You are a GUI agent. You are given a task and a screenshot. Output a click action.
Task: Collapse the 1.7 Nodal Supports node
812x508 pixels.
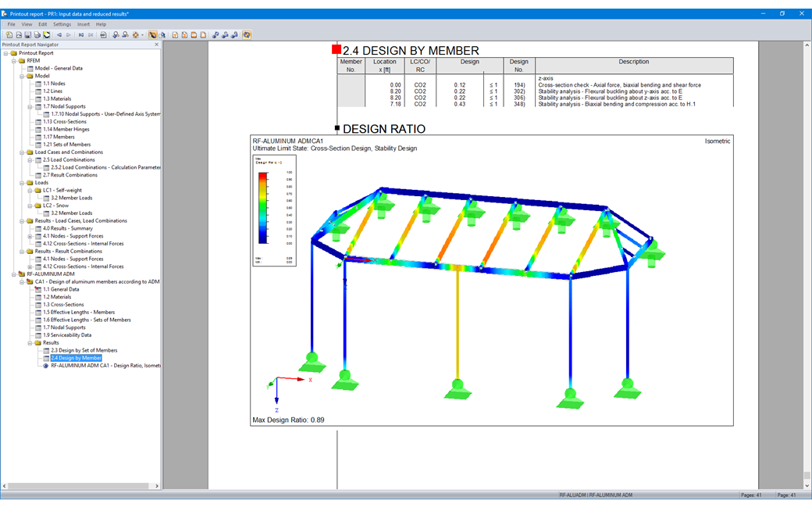coord(30,106)
